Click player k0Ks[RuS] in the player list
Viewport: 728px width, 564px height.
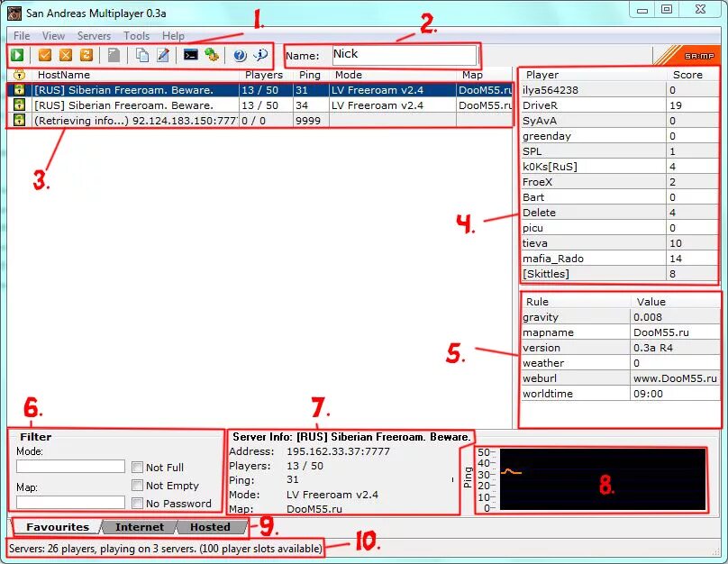coord(620,167)
